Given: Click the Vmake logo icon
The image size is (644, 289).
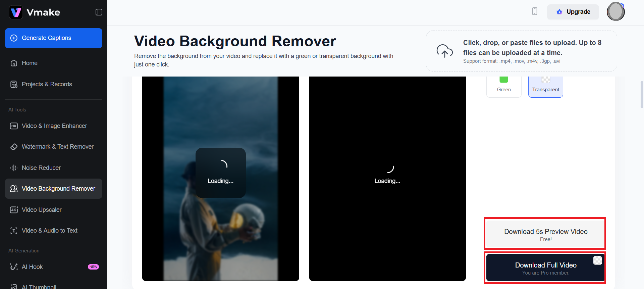Looking at the screenshot, I should (16, 12).
